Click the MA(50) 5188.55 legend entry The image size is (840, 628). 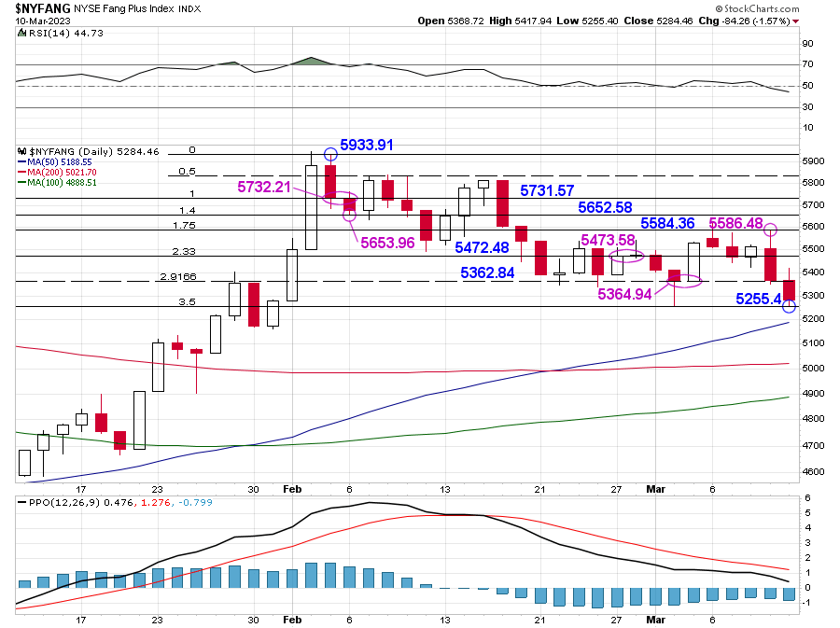(60, 162)
